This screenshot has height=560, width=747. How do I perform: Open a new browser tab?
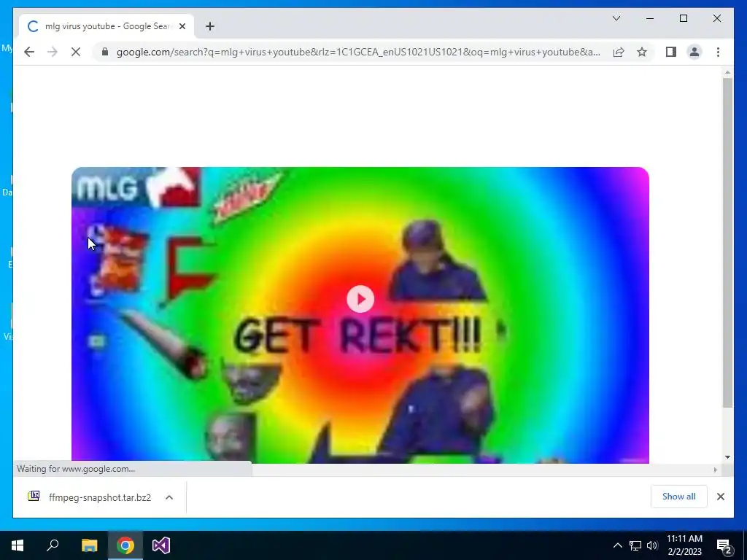(x=209, y=26)
